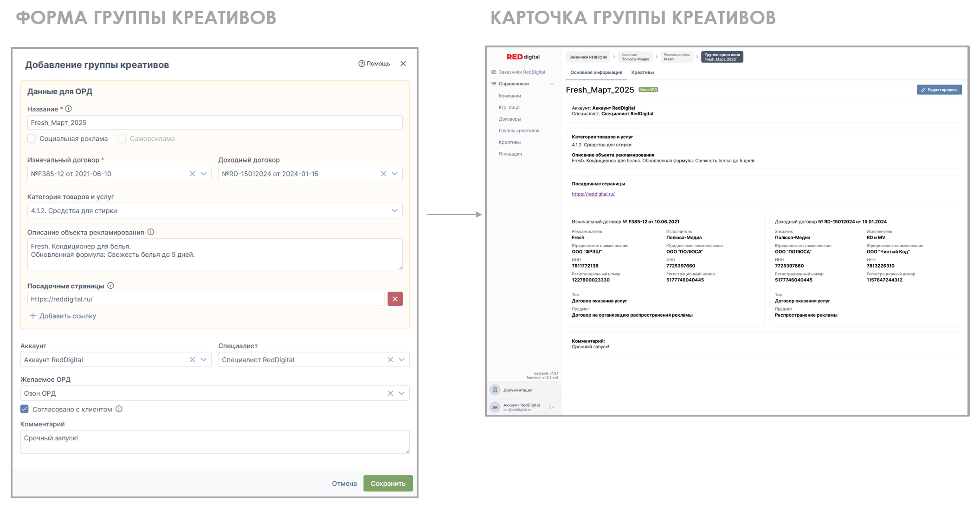Click the ООО "Чистый Код" legal name

(888, 252)
